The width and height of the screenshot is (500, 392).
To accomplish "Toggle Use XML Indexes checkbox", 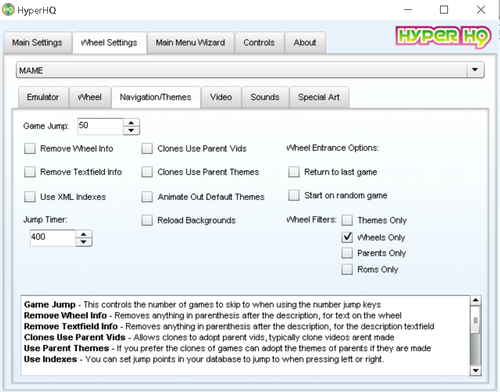I will point(30,197).
